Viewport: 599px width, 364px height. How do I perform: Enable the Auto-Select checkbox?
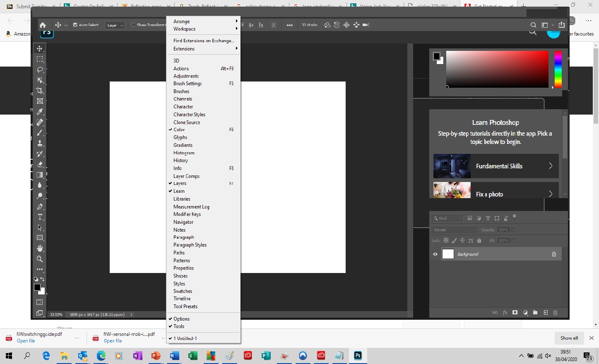click(75, 25)
